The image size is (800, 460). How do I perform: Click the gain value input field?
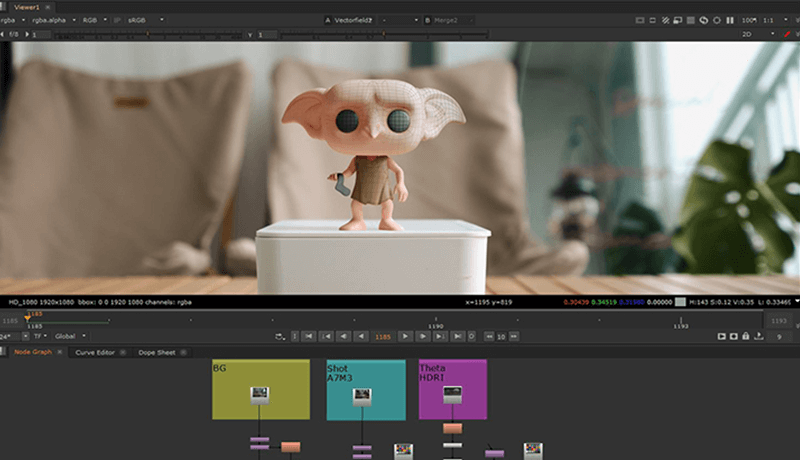pos(41,35)
